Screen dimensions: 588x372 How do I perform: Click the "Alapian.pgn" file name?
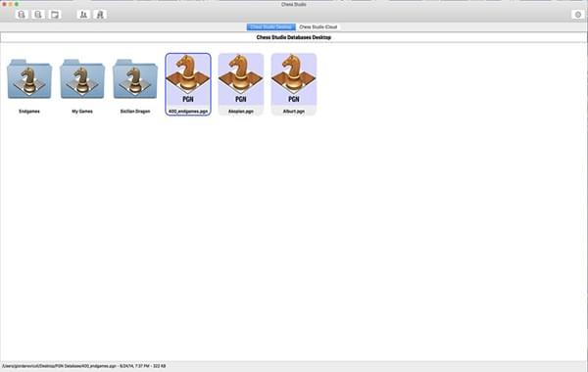coord(241,112)
